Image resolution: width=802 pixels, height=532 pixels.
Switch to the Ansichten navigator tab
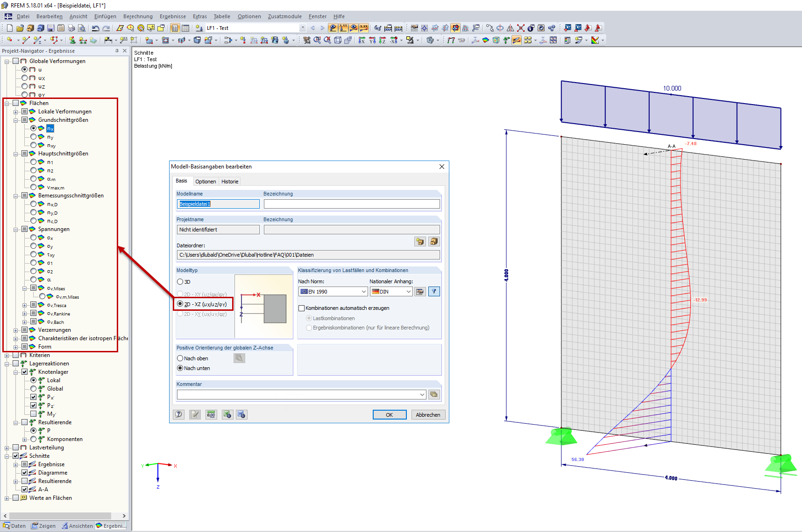[78, 526]
